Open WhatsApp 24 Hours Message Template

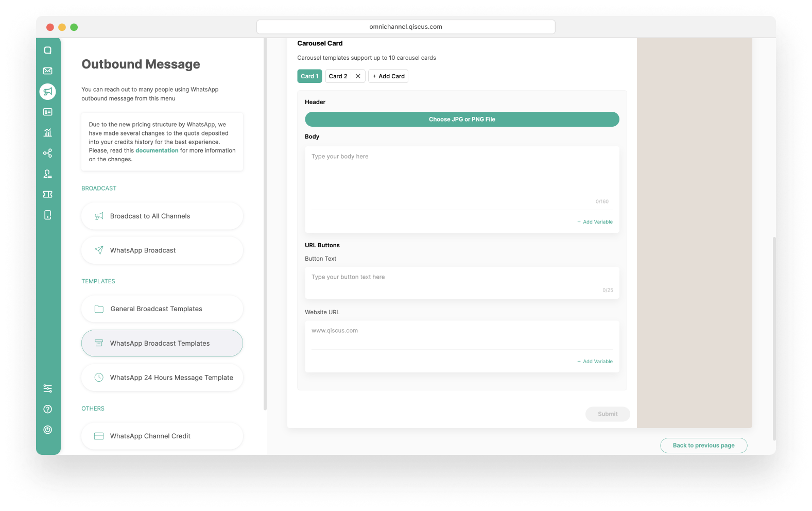(x=162, y=378)
